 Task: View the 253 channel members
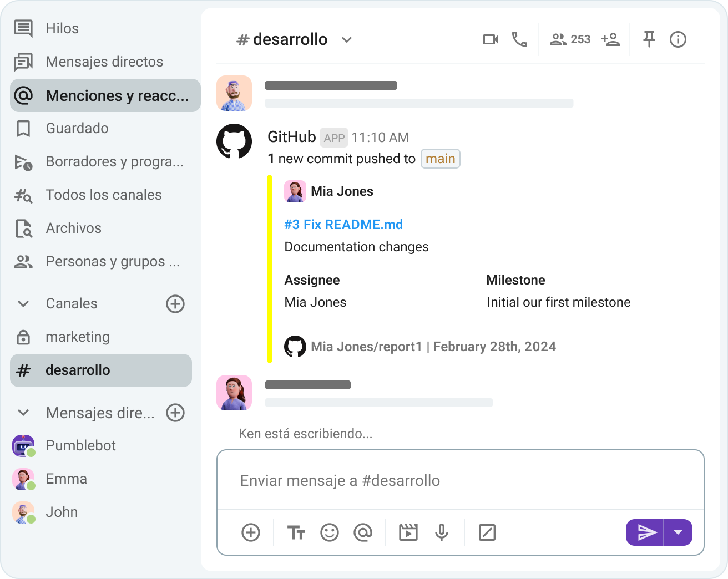(569, 39)
